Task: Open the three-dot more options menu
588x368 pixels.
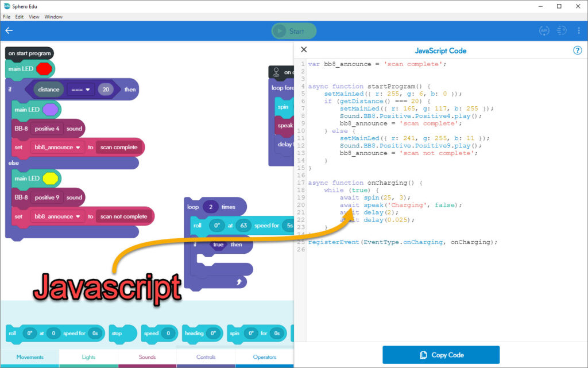Action: tap(579, 31)
